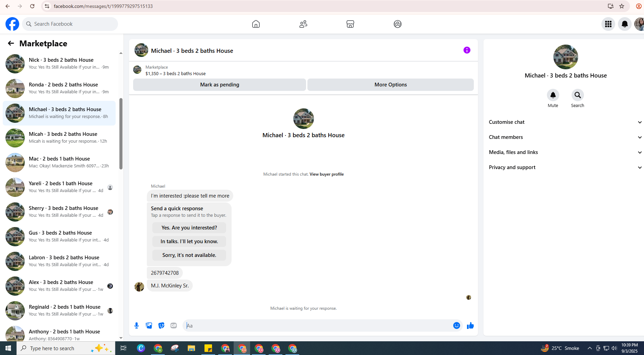Send quick reply 'In talks. I'll let you know.'
This screenshot has height=355, width=644.
click(189, 241)
